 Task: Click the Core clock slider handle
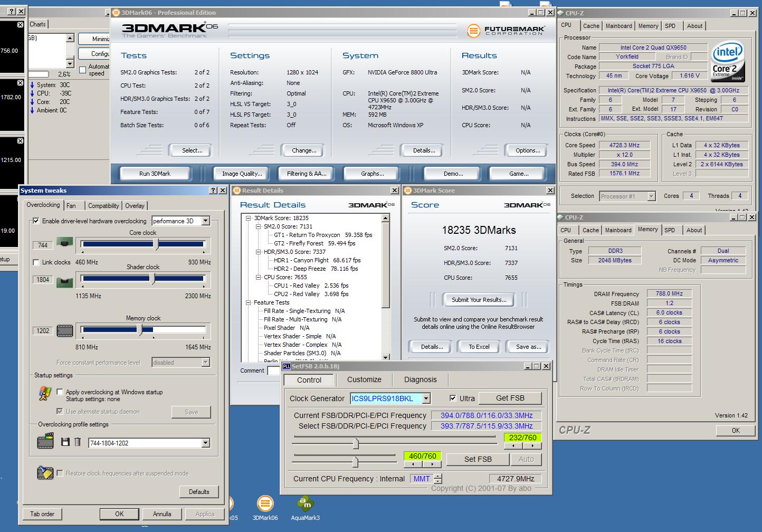click(156, 244)
